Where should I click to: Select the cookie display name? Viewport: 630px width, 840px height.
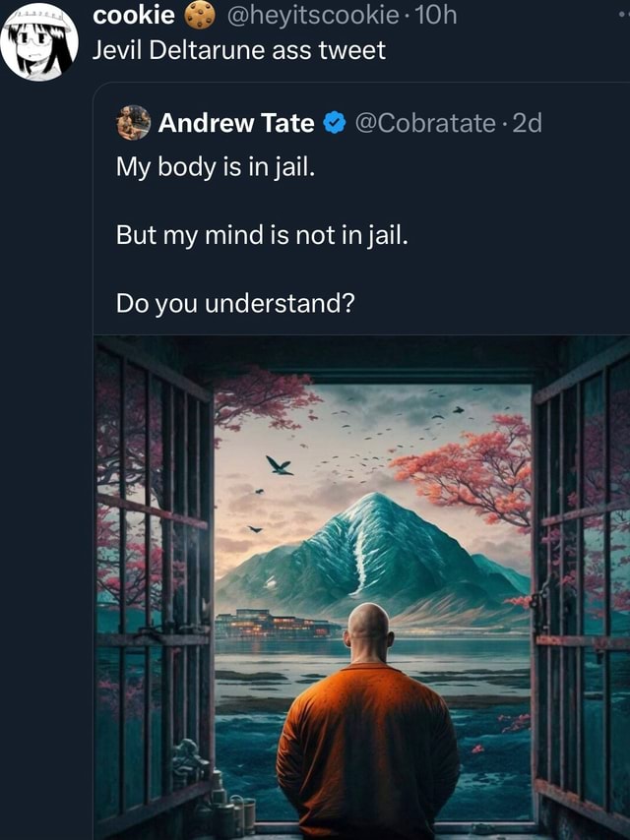[134, 16]
